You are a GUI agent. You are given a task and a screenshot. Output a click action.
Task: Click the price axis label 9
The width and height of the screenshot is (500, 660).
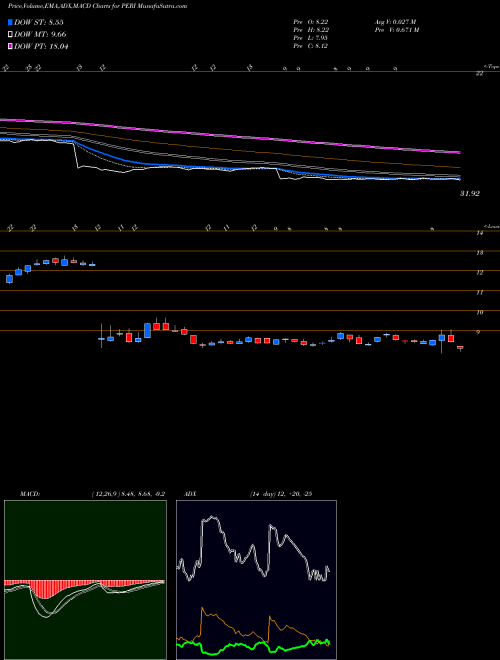tap(479, 332)
